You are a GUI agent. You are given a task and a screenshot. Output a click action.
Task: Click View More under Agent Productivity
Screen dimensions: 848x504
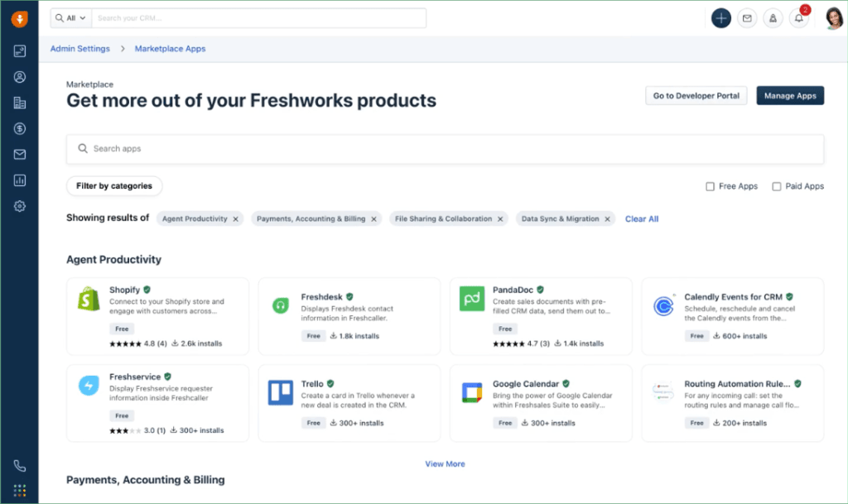click(445, 463)
